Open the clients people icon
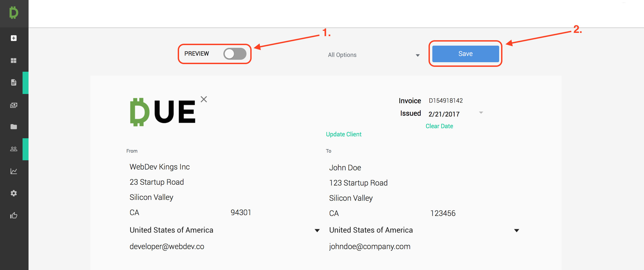Viewport: 644px width, 270px height. pos(14,149)
